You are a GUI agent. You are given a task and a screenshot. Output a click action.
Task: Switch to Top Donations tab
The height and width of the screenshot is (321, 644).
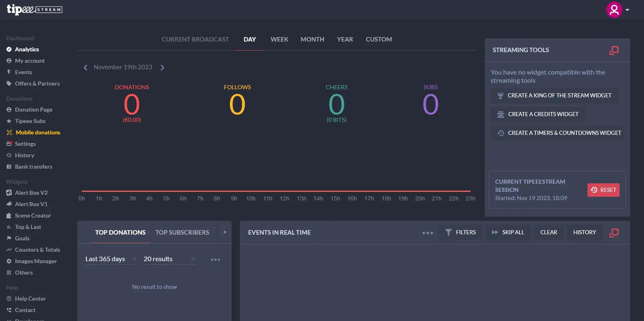pyautogui.click(x=120, y=233)
